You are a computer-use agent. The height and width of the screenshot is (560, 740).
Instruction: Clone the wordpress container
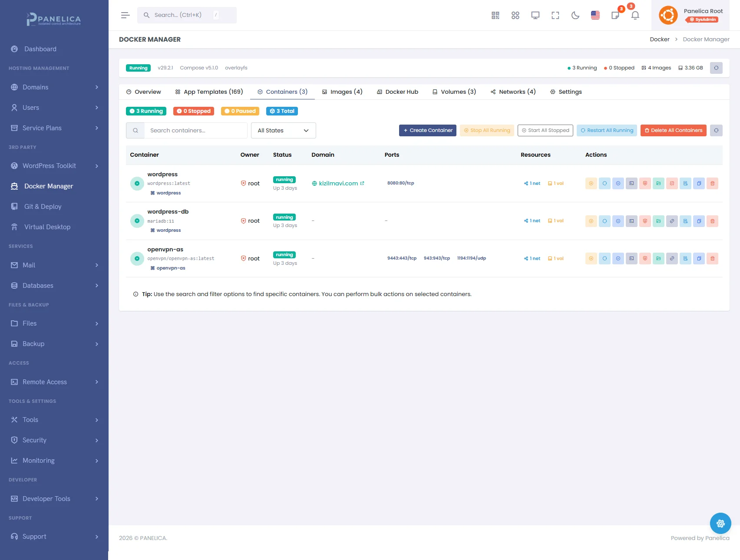pyautogui.click(x=699, y=183)
